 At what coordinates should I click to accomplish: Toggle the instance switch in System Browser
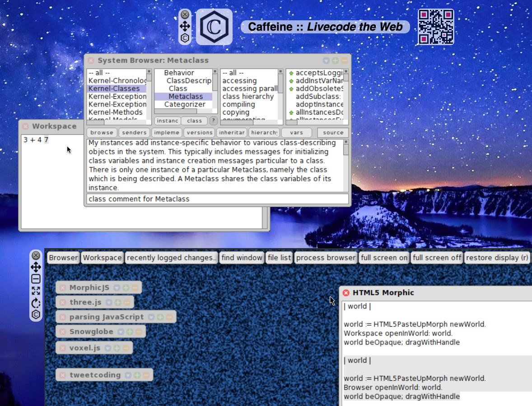tap(168, 121)
